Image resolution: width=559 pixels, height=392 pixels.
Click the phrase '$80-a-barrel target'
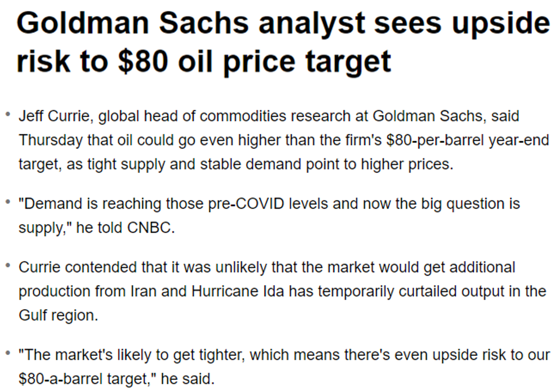click(84, 379)
